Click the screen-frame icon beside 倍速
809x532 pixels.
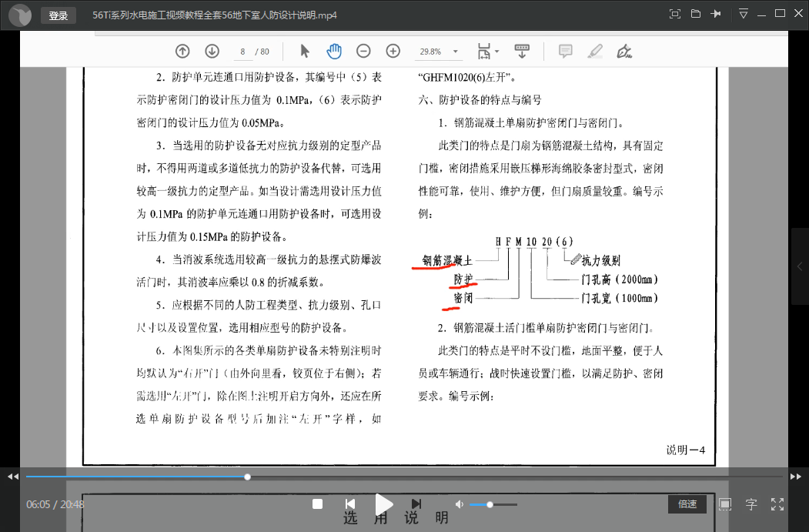click(725, 504)
